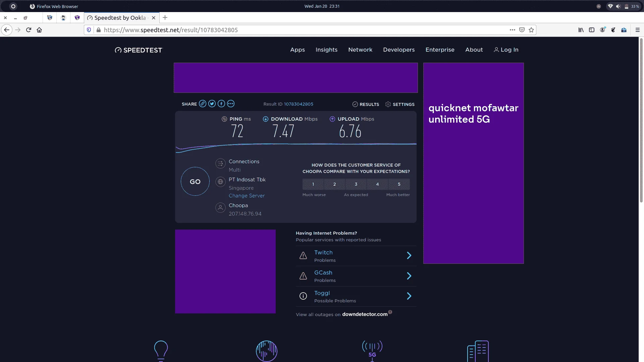Open the clock showing Wed Jan 20 23:31
This screenshot has width=644, height=362.
322,6
